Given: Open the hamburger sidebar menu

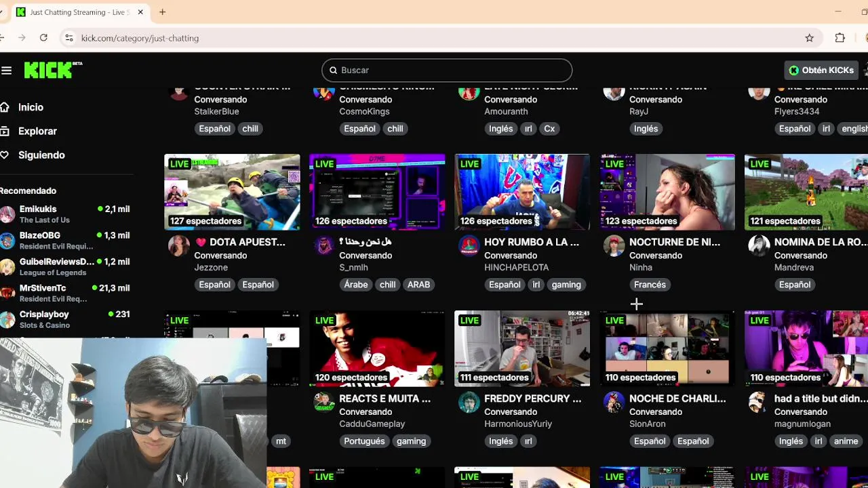Looking at the screenshot, I should 7,70.
